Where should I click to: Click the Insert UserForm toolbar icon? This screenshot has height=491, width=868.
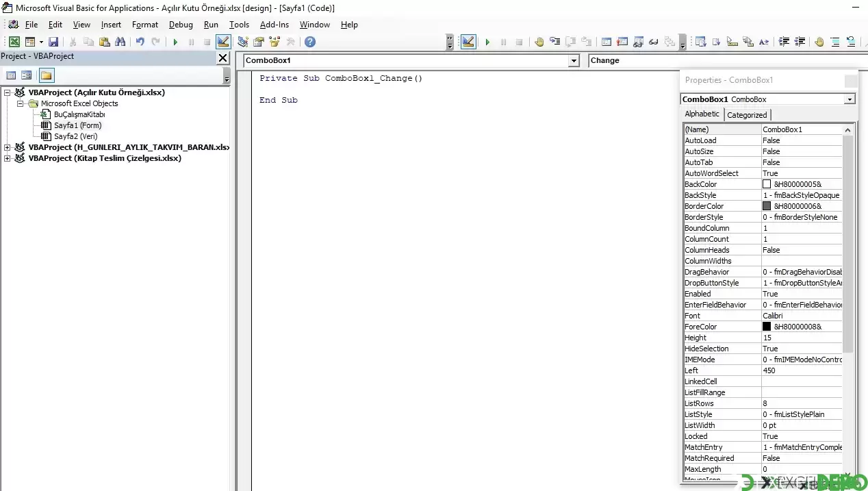point(29,42)
